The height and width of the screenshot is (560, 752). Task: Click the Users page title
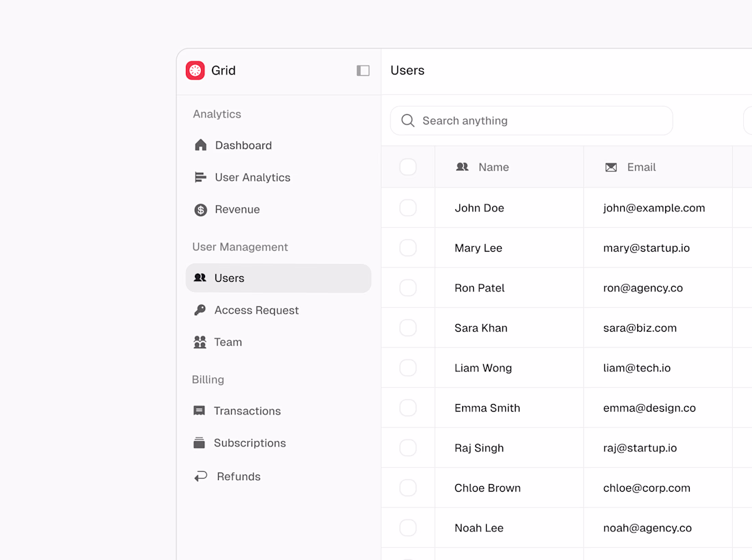coord(407,70)
